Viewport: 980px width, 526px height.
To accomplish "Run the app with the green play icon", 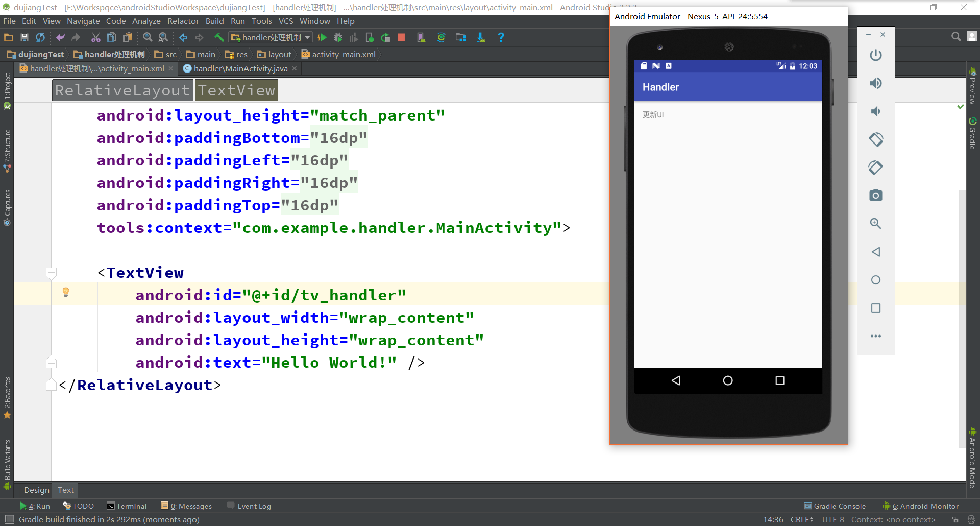I will pos(322,37).
